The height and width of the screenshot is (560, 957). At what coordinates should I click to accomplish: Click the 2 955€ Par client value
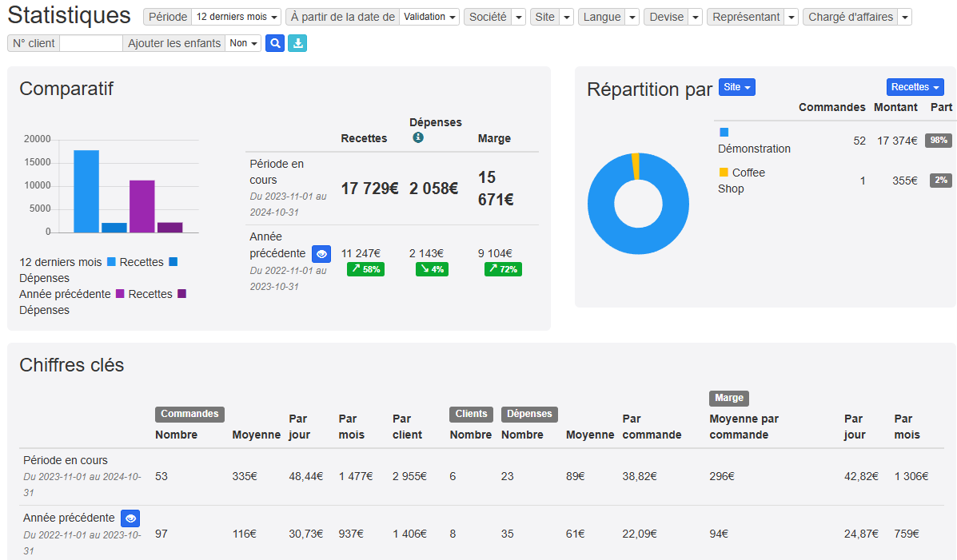(409, 476)
